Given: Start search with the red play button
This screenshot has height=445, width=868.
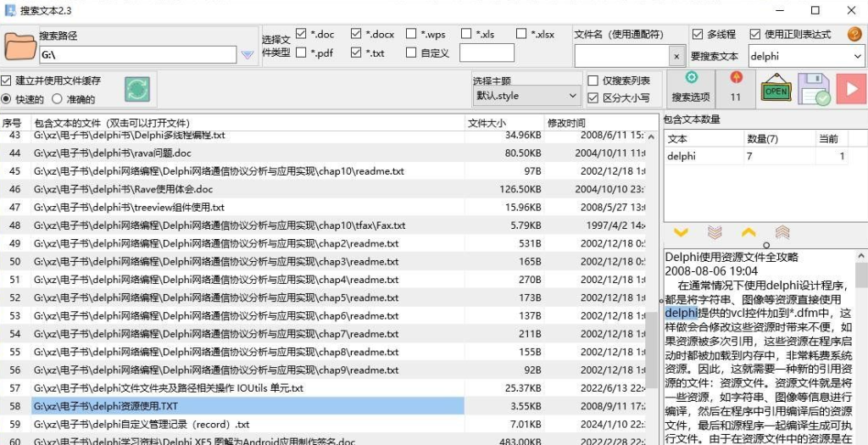Looking at the screenshot, I should (x=851, y=89).
